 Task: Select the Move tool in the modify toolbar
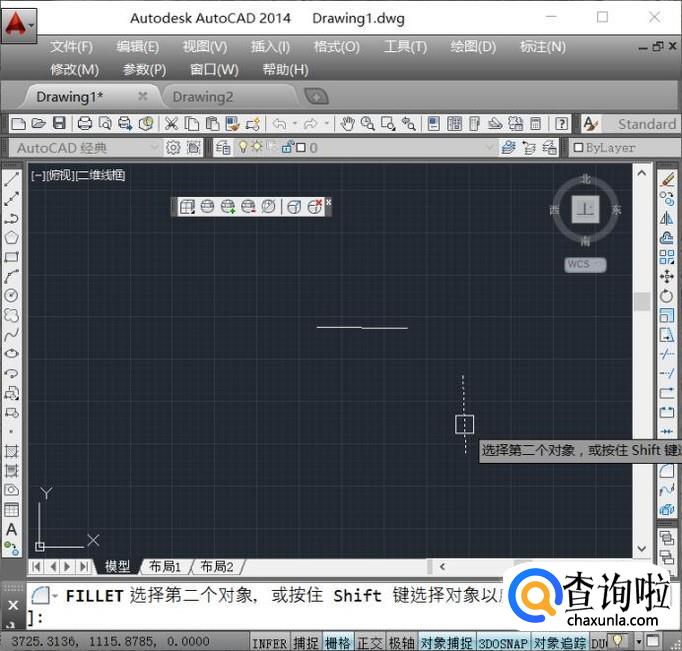(x=667, y=276)
